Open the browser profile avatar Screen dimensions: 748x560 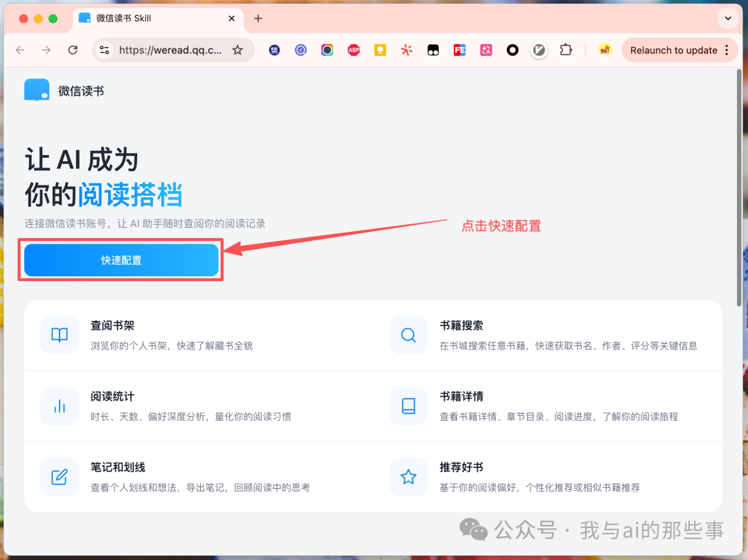tap(605, 50)
